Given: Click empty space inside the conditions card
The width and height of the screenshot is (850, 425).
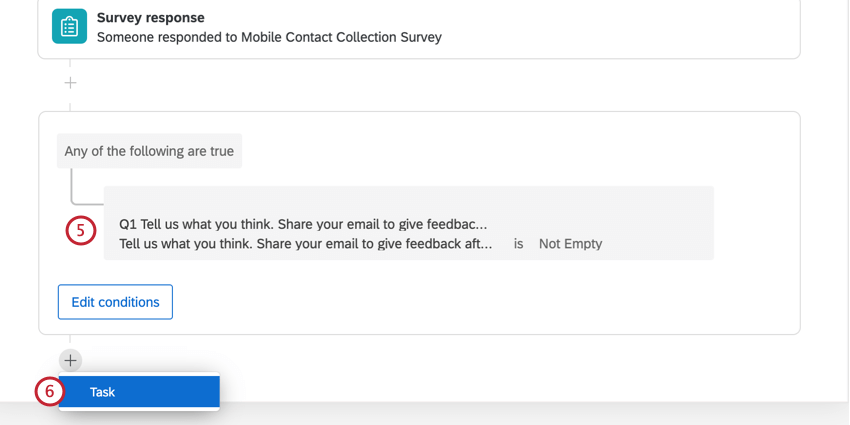Looking at the screenshot, I should coord(488,304).
